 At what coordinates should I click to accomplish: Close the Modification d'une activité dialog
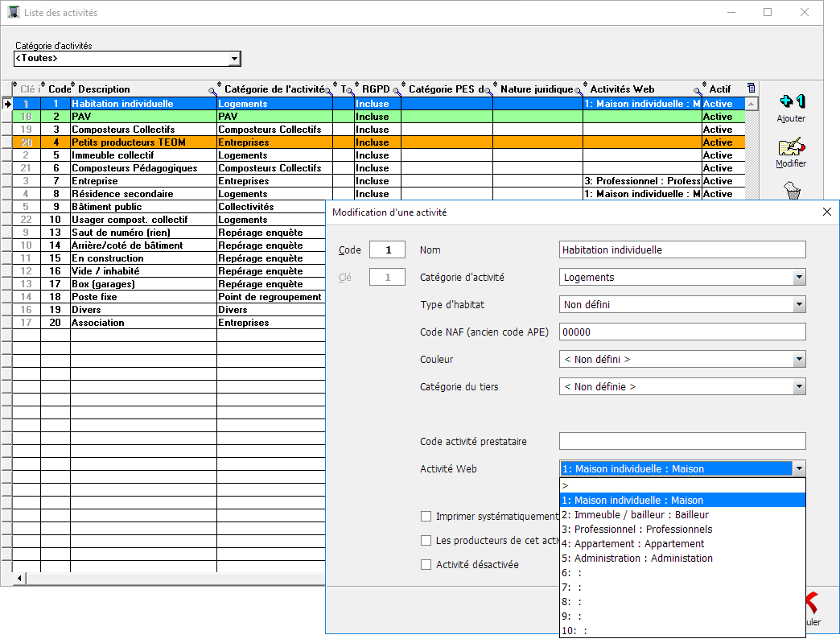pyautogui.click(x=826, y=212)
